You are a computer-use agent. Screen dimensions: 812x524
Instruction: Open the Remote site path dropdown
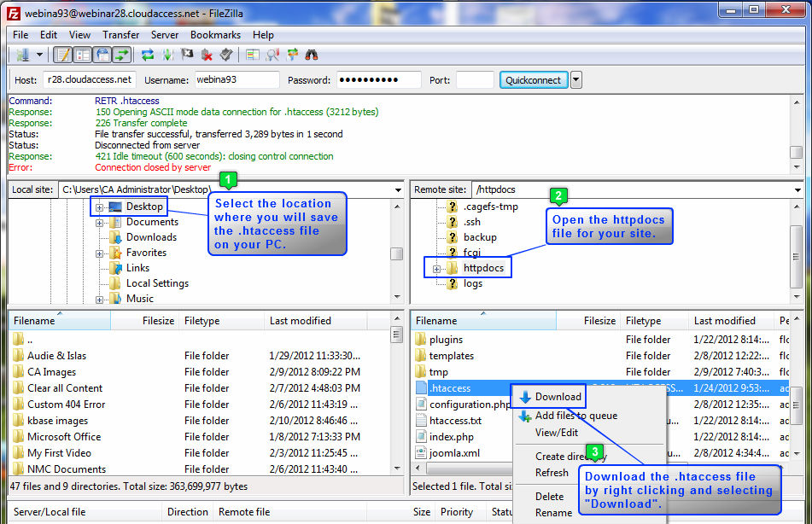tap(797, 190)
